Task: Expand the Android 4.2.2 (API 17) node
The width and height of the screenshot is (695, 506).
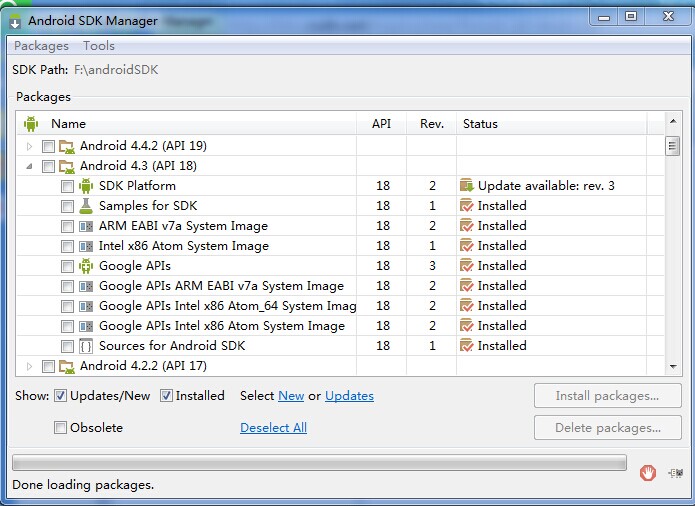Action: tap(29, 366)
